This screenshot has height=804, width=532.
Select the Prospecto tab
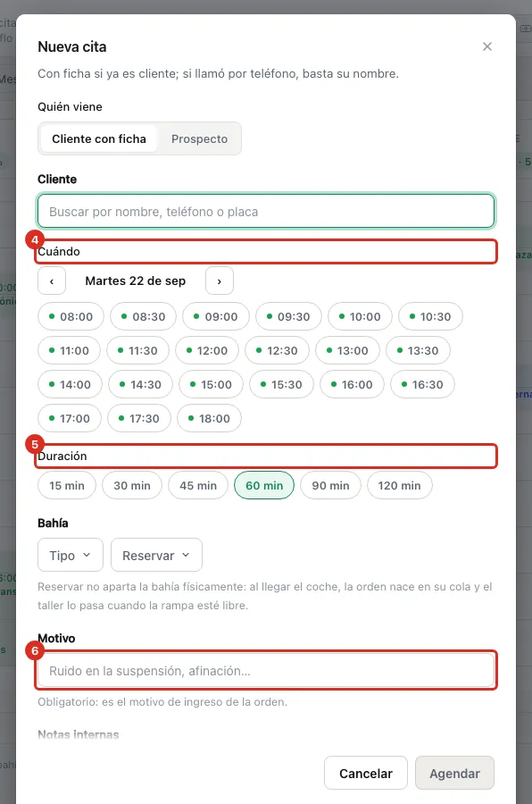pyautogui.click(x=199, y=139)
